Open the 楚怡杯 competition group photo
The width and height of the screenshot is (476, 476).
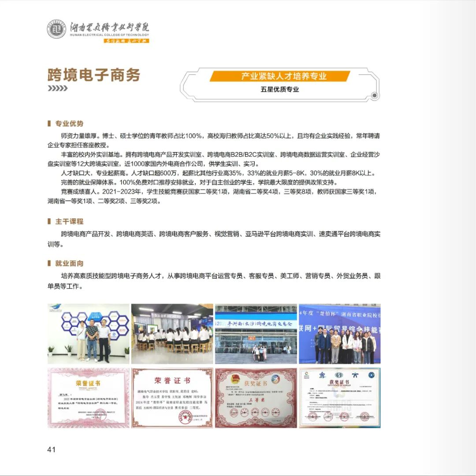click(x=339, y=334)
